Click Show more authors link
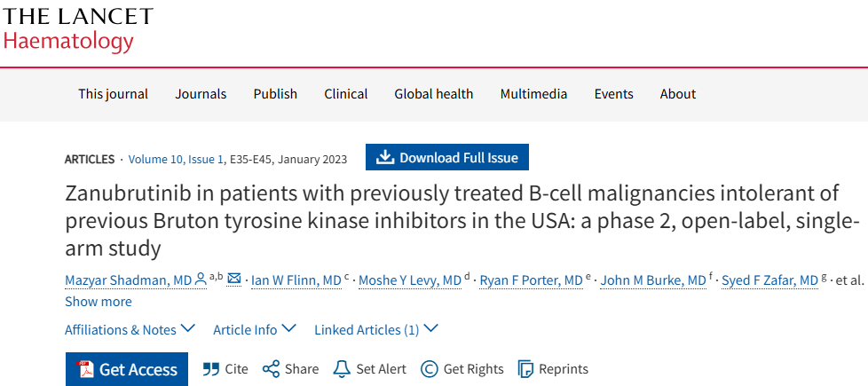Screen dimensions: 868x386 [98, 302]
